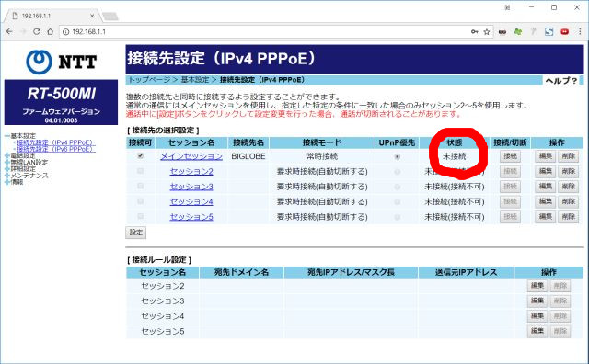Expand the メンテナンス tree node
The height and width of the screenshot is (364, 589).
pos(7,176)
